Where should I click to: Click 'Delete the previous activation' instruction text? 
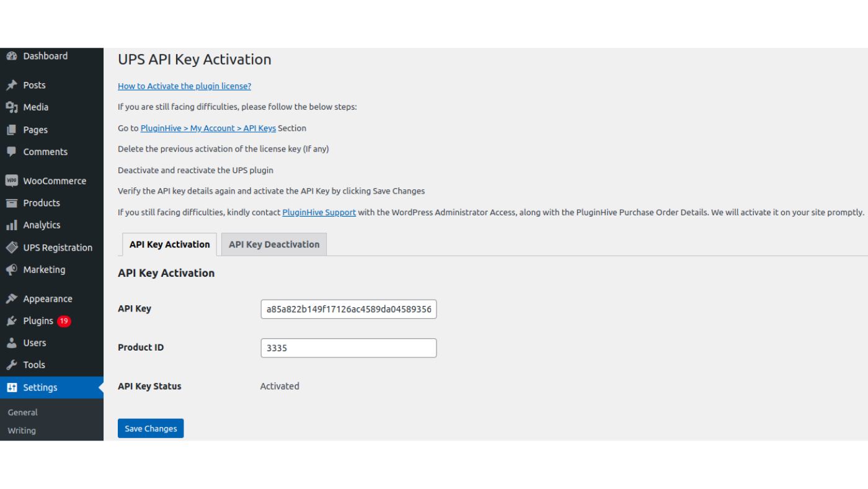223,149
